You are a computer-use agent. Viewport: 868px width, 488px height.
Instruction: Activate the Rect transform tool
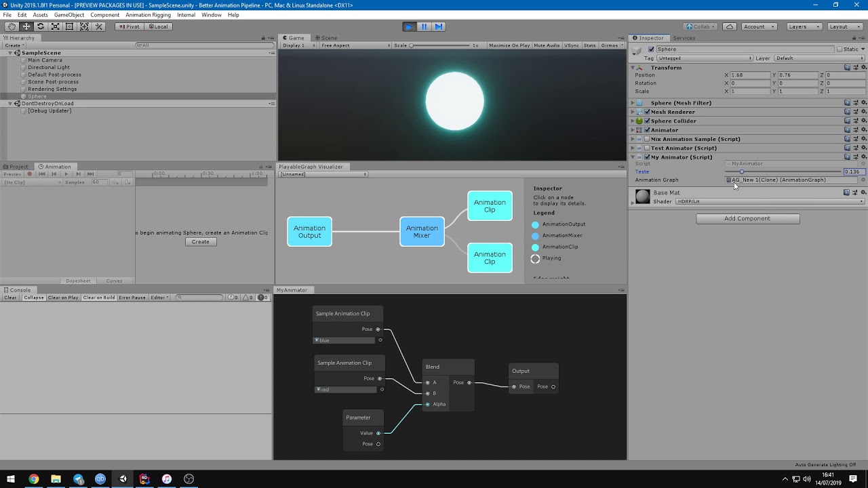pos(70,26)
